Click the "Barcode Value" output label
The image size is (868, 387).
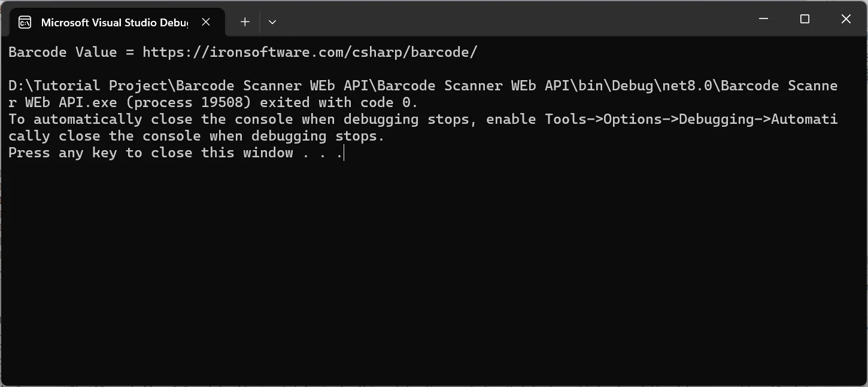62,52
